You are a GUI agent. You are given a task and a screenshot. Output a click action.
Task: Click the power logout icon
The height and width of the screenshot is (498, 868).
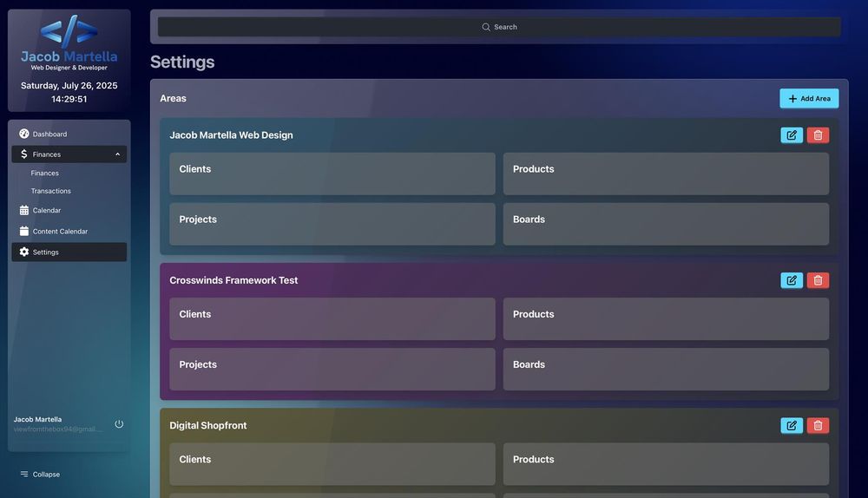click(x=119, y=424)
